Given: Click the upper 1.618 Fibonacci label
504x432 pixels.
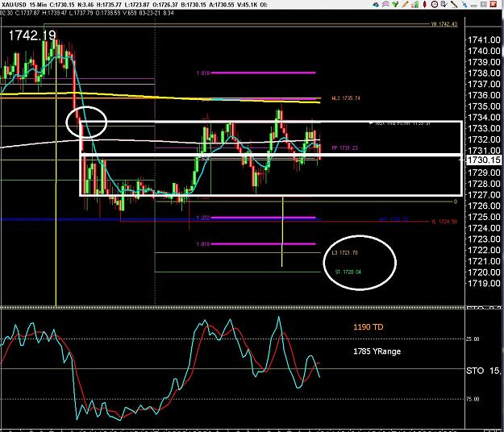Looking at the screenshot, I should pyautogui.click(x=203, y=73).
